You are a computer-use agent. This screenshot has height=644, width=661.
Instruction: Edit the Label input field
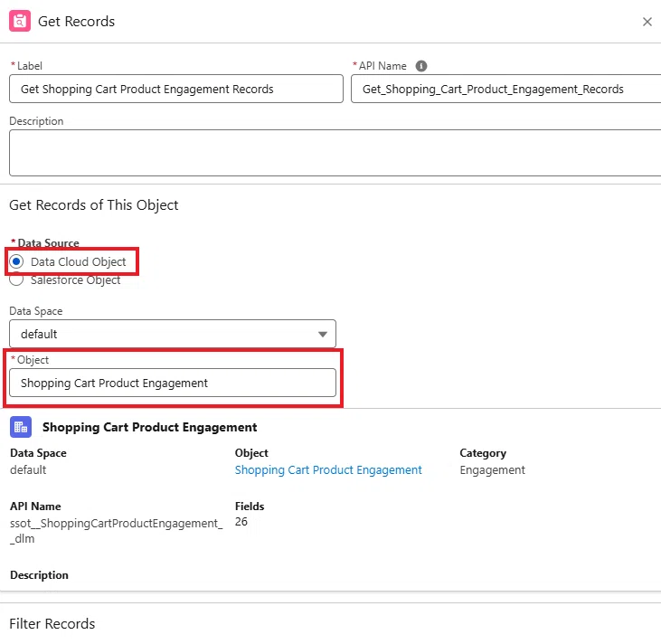coord(176,89)
